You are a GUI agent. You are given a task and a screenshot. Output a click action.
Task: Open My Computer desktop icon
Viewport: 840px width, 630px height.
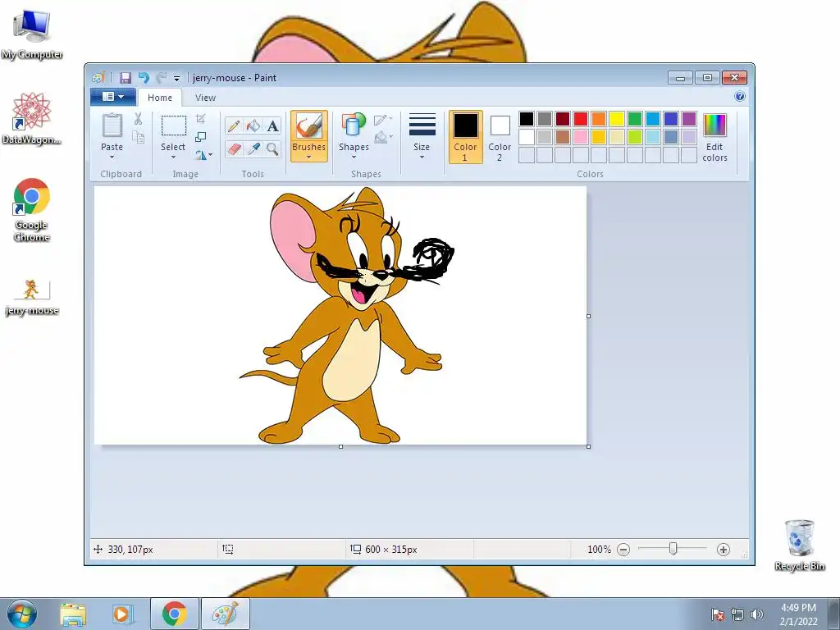click(32, 34)
